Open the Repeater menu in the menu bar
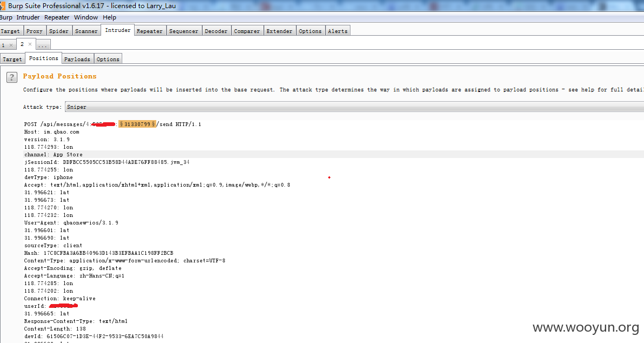Screen dimensions: 644x343 click(x=57, y=17)
